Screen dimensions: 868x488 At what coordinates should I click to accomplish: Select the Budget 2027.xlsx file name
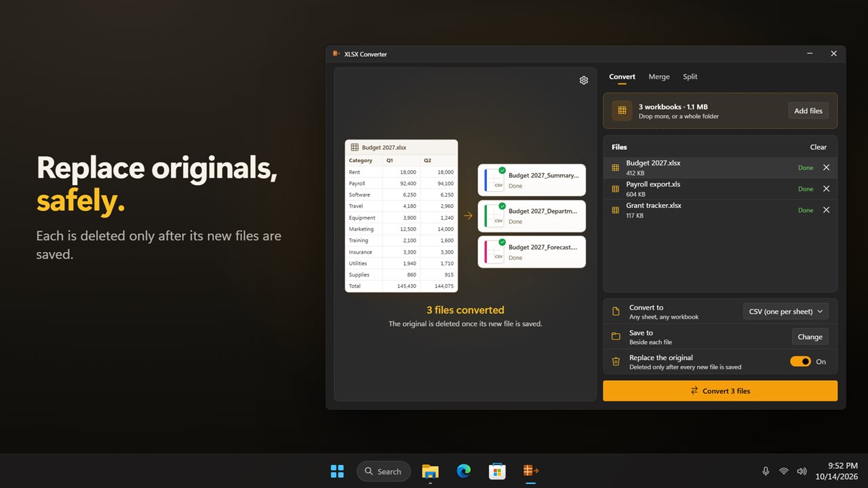[x=653, y=163]
